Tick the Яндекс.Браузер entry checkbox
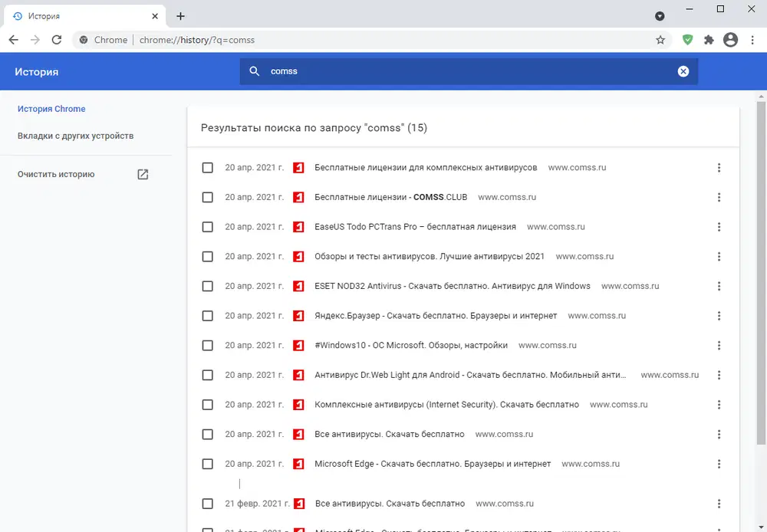Image resolution: width=767 pixels, height=532 pixels. coord(207,316)
